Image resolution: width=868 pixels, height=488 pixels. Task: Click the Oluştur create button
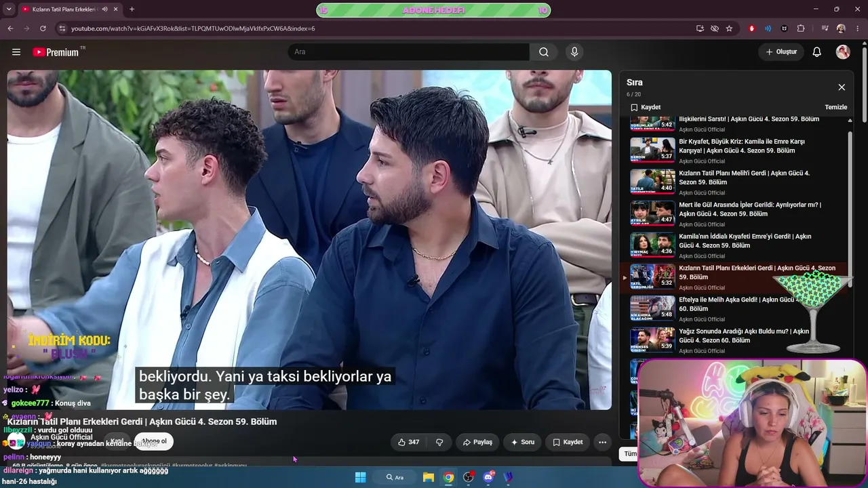click(x=781, y=52)
